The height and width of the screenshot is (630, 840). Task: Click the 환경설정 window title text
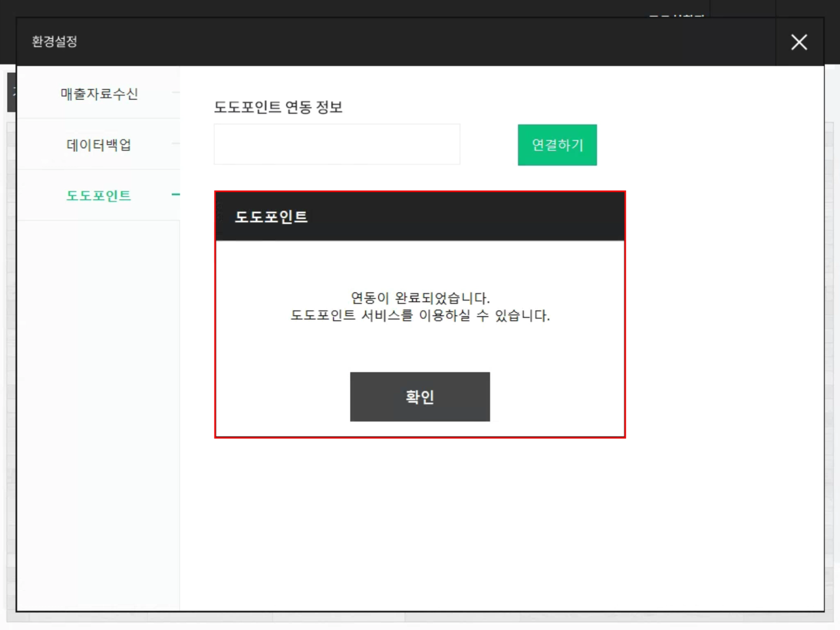(55, 41)
